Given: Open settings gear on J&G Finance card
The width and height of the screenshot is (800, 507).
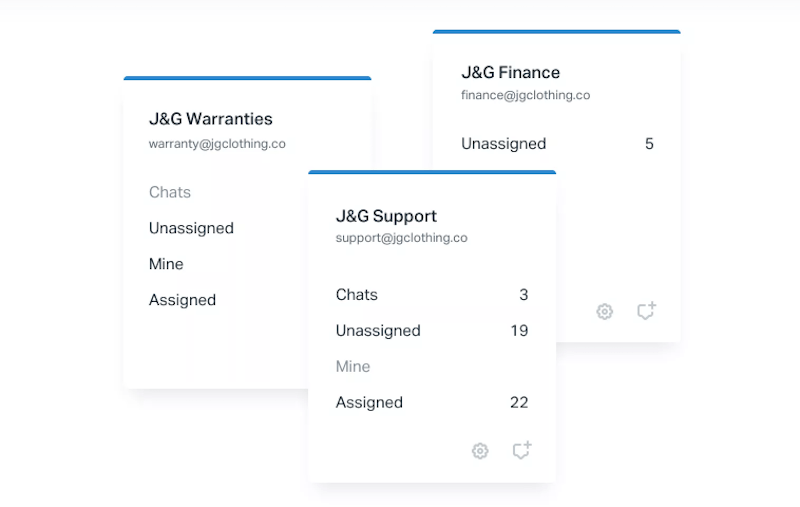Looking at the screenshot, I should [x=604, y=312].
